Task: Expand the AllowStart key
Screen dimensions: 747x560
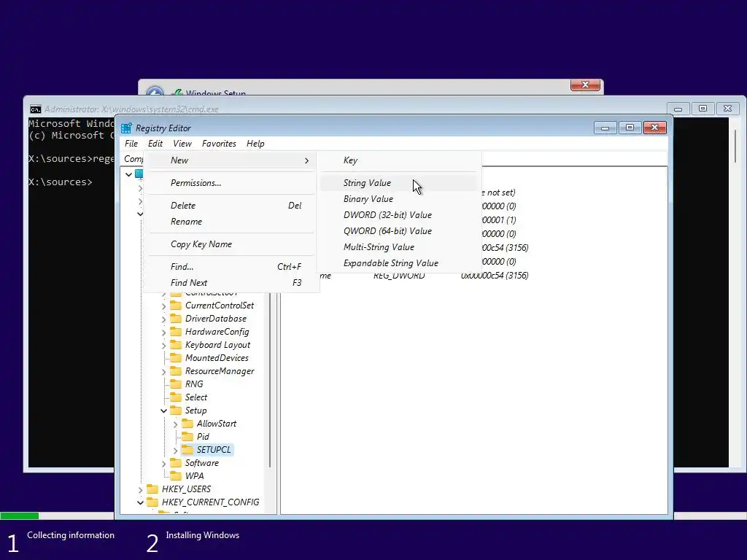Action: (175, 424)
